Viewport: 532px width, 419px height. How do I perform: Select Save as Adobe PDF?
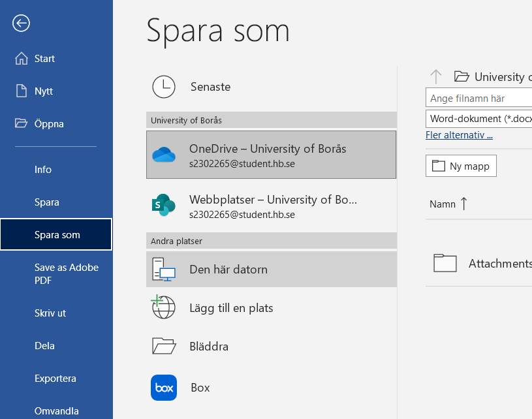[x=66, y=274]
